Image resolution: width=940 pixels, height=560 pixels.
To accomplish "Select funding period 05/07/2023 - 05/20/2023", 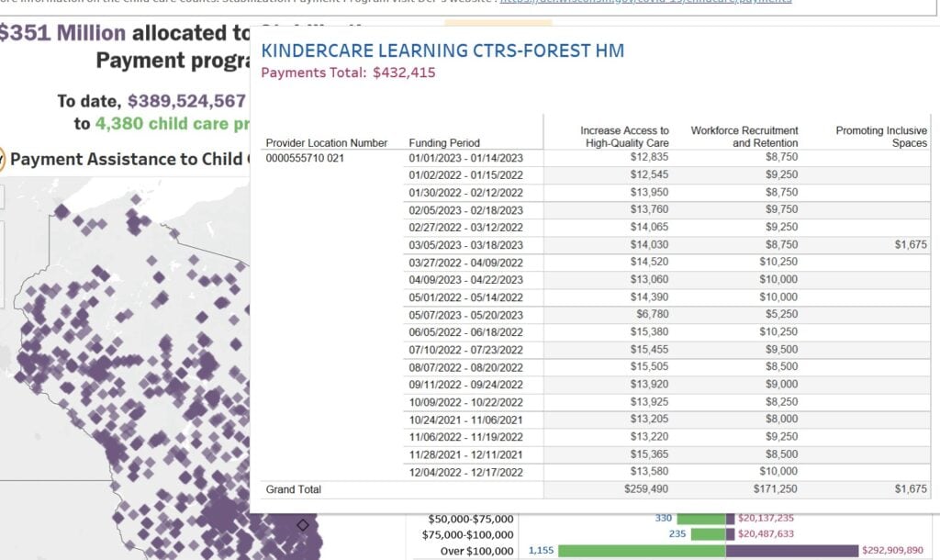I will (465, 315).
